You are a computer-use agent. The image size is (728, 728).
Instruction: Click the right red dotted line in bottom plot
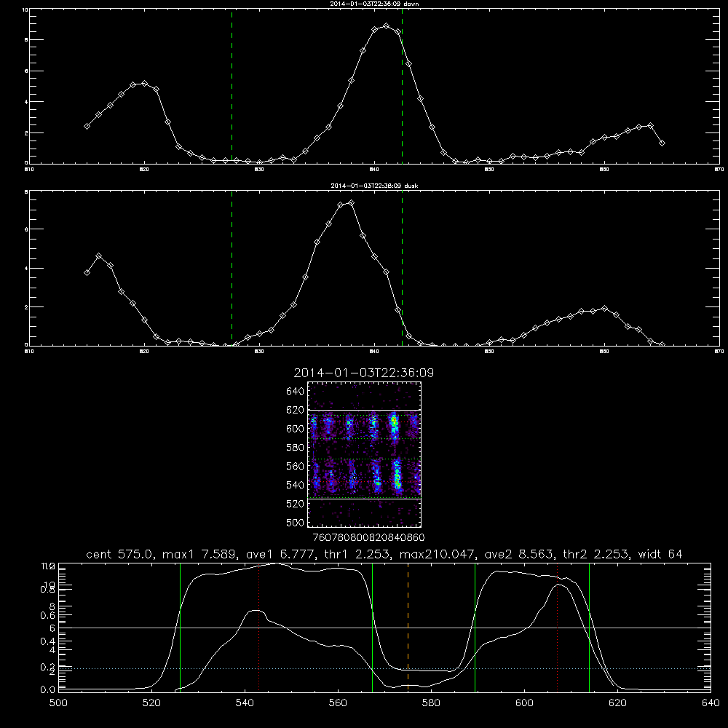557,628
